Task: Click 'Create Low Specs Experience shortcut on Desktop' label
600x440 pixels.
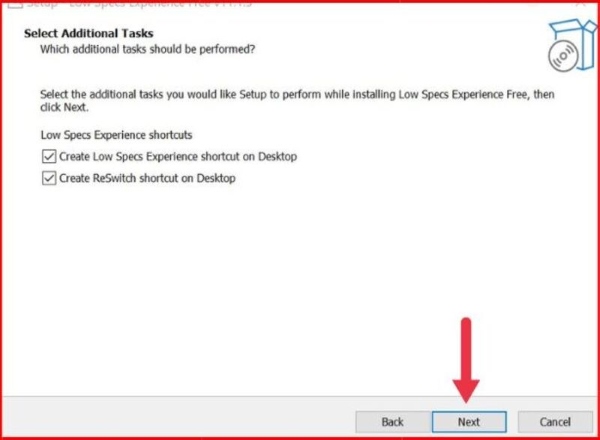Action: coord(178,156)
